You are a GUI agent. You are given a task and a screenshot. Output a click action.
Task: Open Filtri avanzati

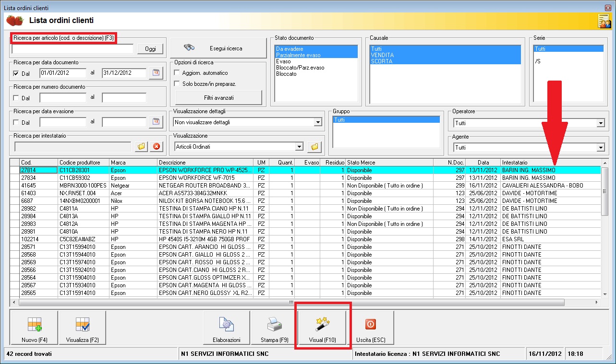[218, 98]
